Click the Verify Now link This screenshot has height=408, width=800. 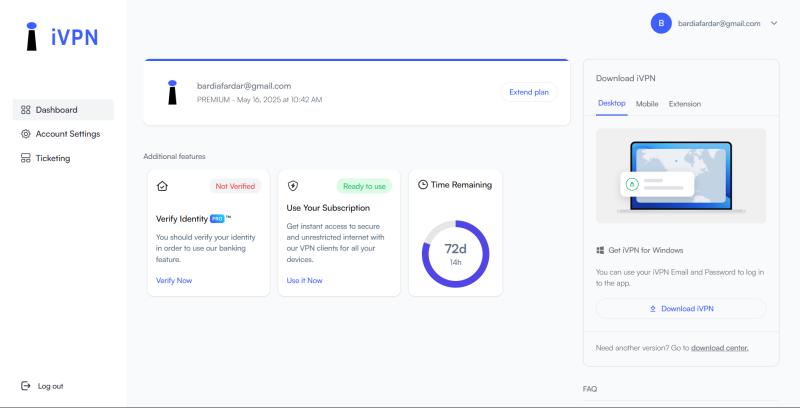click(x=174, y=280)
